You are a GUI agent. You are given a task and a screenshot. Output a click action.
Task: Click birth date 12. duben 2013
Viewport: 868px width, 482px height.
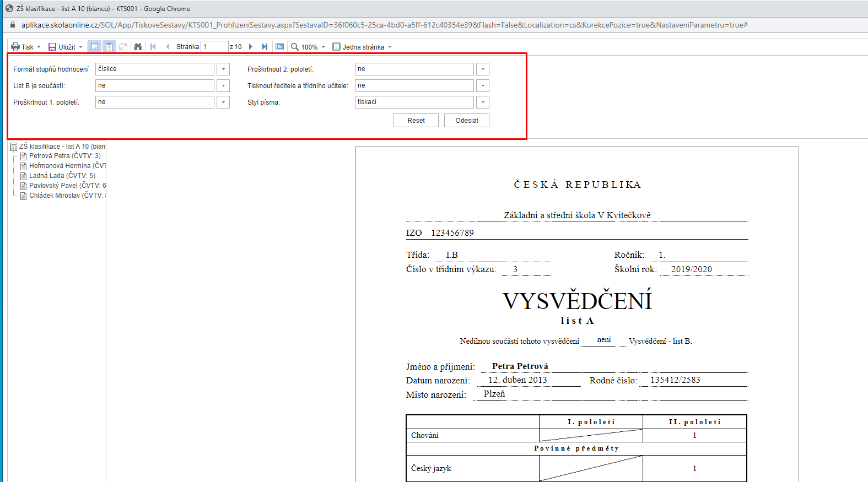[517, 380]
